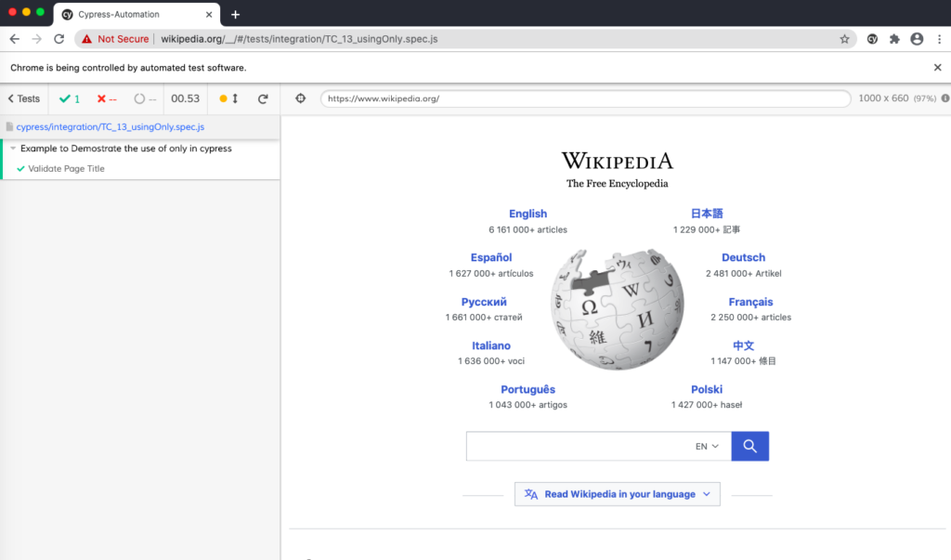Collapse the Example to Demostrate suite
951x560 pixels.
click(x=13, y=149)
